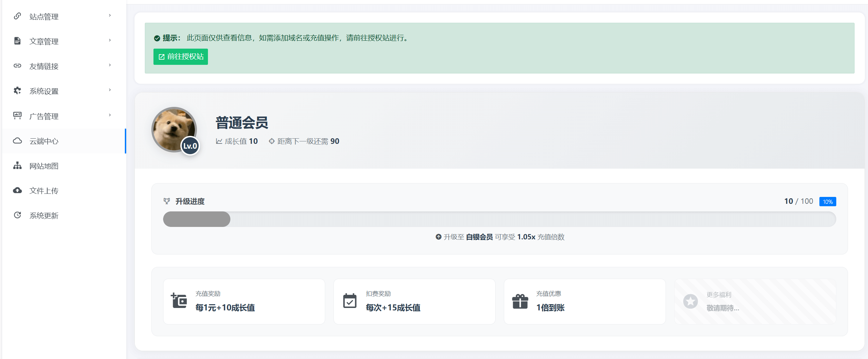
Task: Click the 文章管理 document icon
Action: (x=18, y=41)
